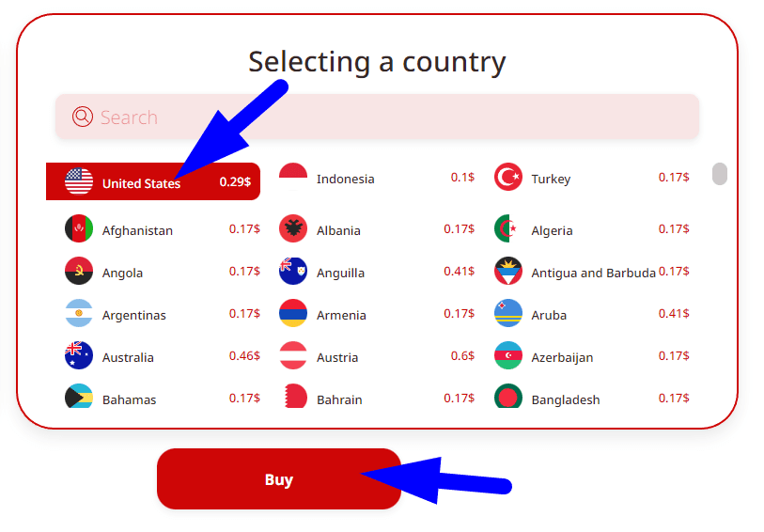
Task: Click the country list scrollbar thumb
Action: pyautogui.click(x=720, y=174)
